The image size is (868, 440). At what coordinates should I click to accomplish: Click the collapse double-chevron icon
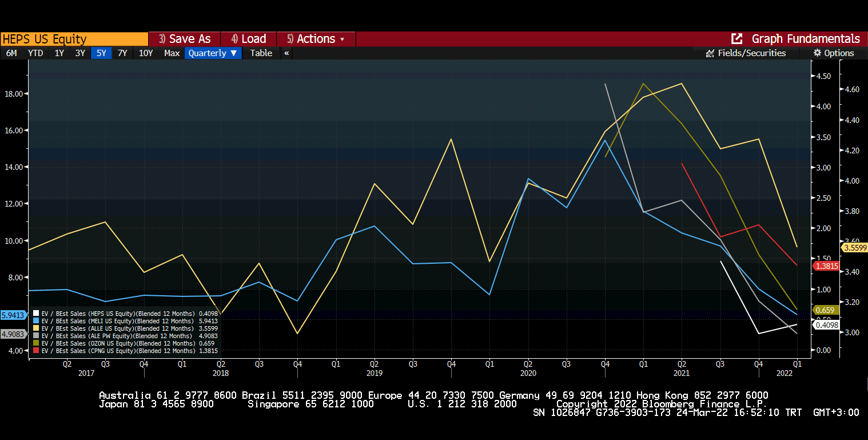point(286,53)
